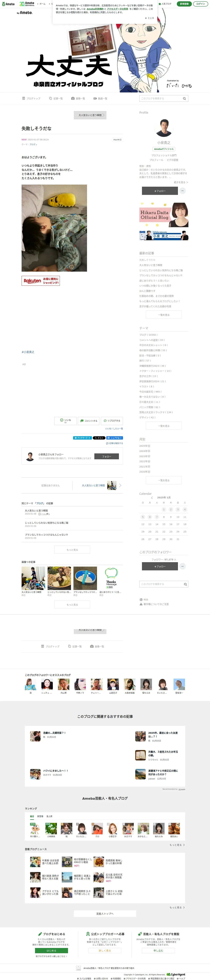Screen dimensions: 210x980
Task: Open the 人気ブログ star link
Action: pos(165,4)
